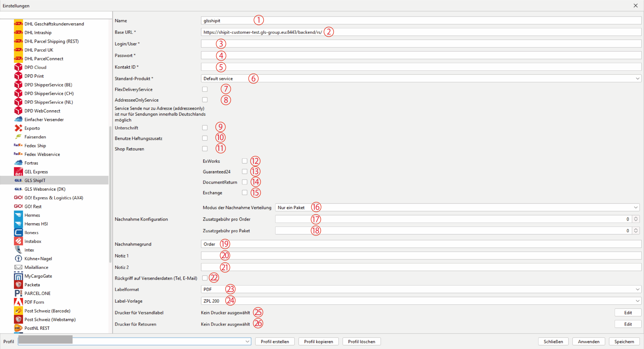Image resolution: width=644 pixels, height=349 pixels.
Task: Tick the ExWorks checkbox
Action: pos(245,161)
